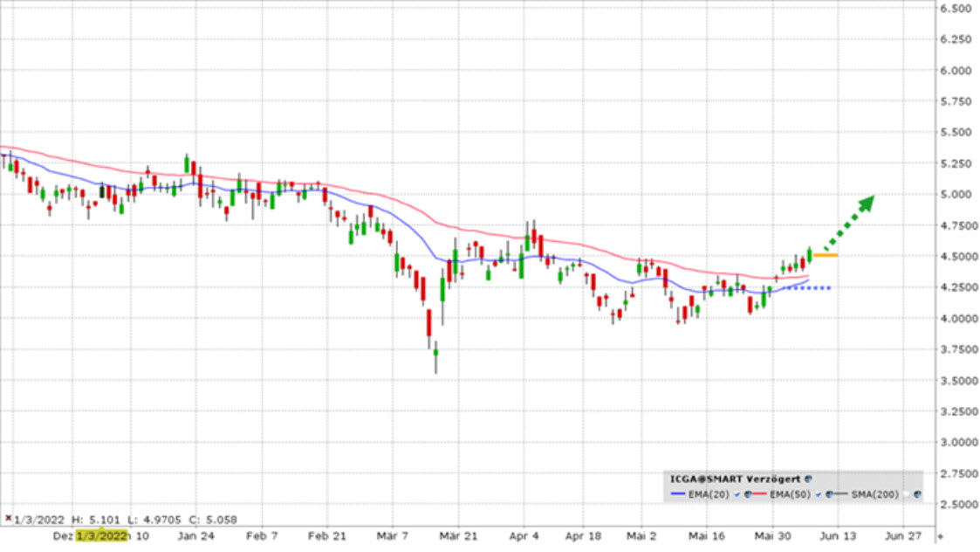Click the L: 4.9705 low value
Viewport: 980px width, 552px height.
point(154,520)
